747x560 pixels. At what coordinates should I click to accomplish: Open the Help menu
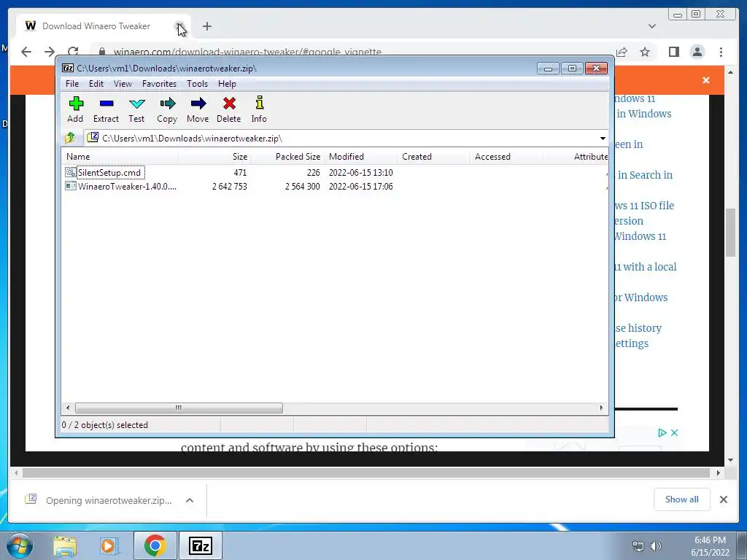(228, 84)
